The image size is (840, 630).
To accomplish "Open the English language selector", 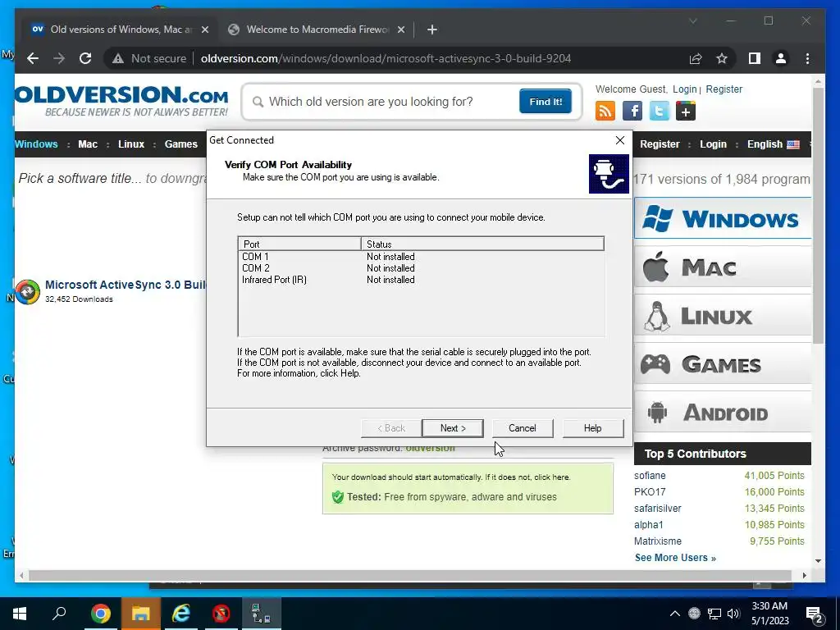I will coord(773,144).
